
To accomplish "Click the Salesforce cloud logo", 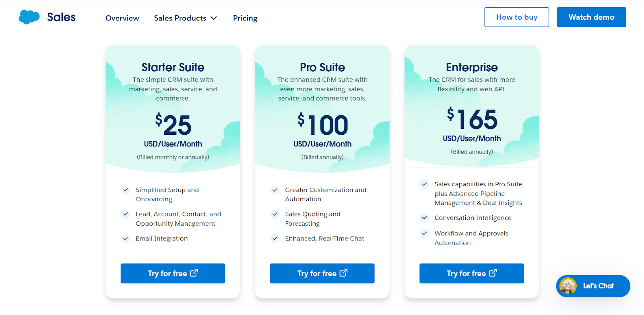I will pyautogui.click(x=29, y=17).
